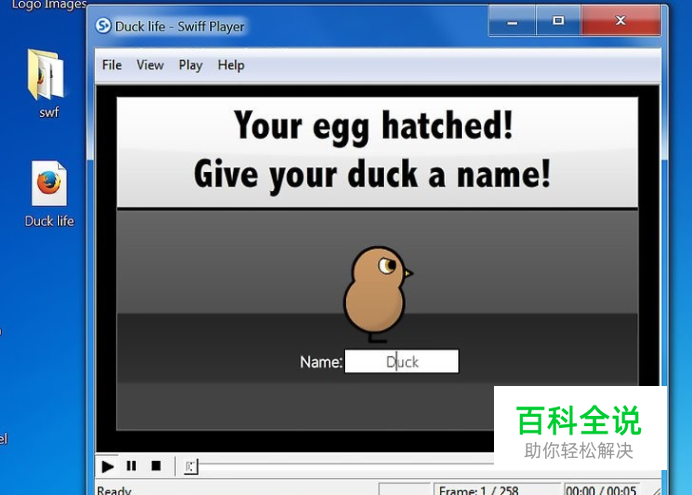Maximize the Swiff Player window
Image resolution: width=692 pixels, height=495 pixels.
pyautogui.click(x=558, y=21)
